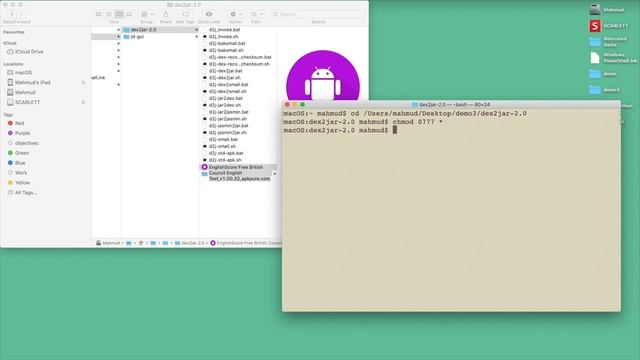The width and height of the screenshot is (640, 360).
Task: Click the Quick Look eye icon
Action: (x=209, y=14)
